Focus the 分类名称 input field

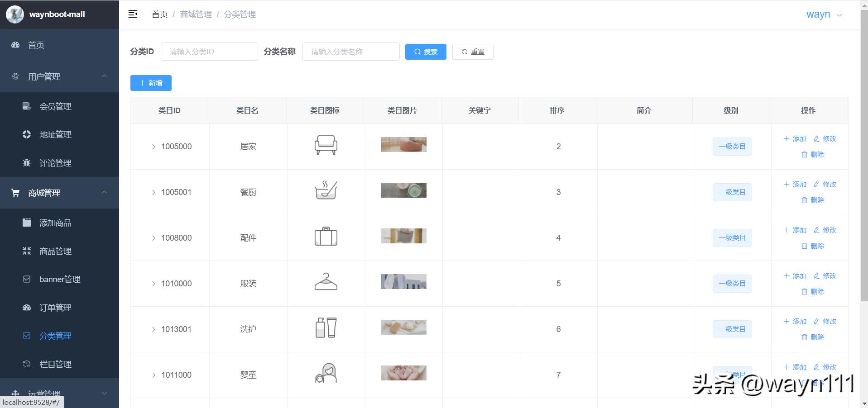pyautogui.click(x=350, y=52)
